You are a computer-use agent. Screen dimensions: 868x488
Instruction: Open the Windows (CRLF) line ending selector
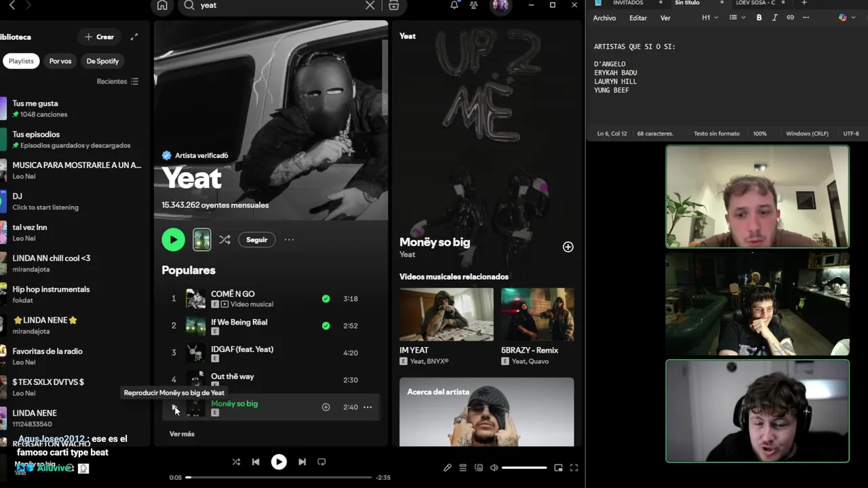pyautogui.click(x=807, y=134)
